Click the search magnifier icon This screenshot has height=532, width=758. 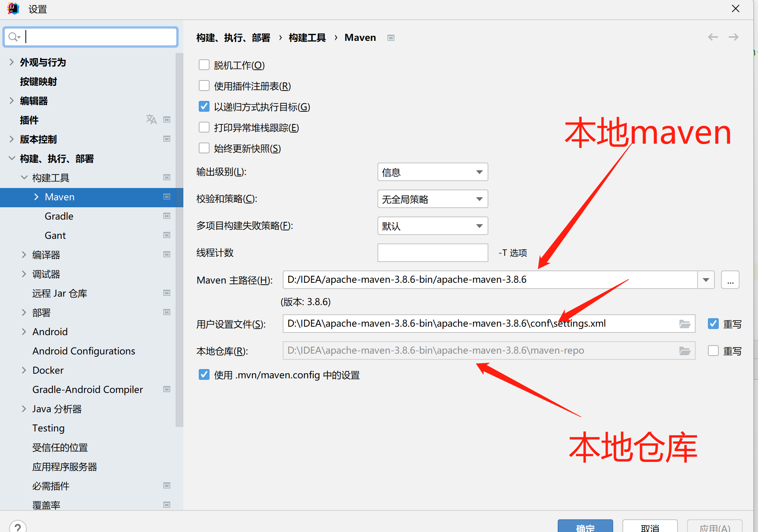[13, 37]
